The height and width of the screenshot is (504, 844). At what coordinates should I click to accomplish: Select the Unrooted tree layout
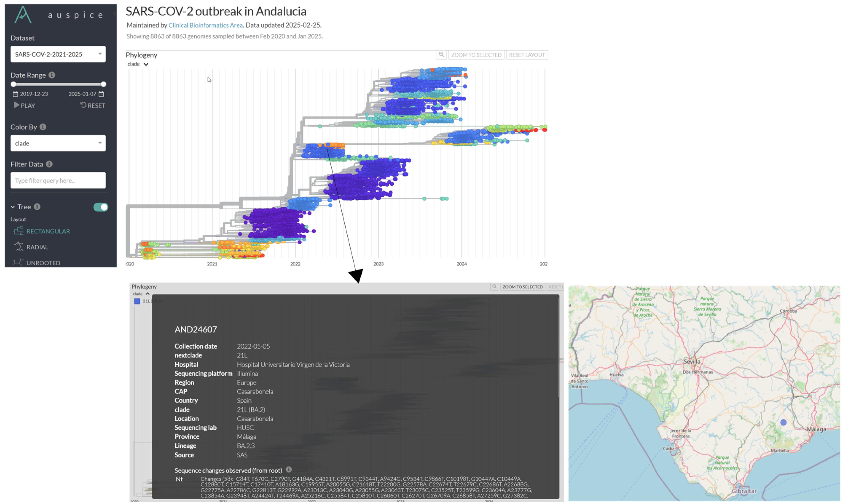click(43, 263)
